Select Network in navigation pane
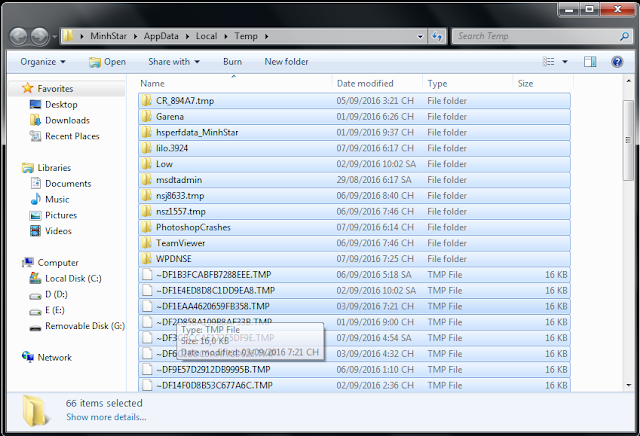Image resolution: width=640 pixels, height=436 pixels. (54, 358)
